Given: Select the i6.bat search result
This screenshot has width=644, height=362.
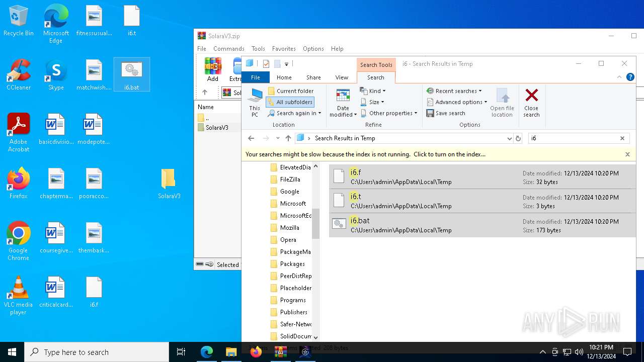Looking at the screenshot, I should pos(482,225).
